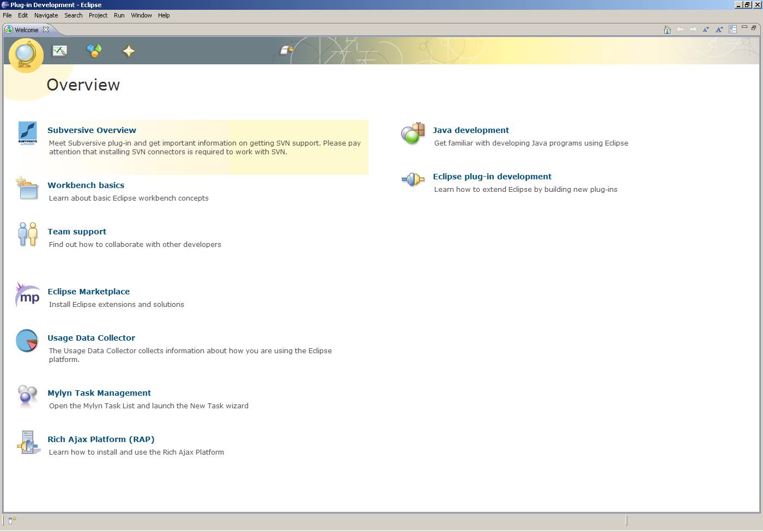Click the Java development icon
Screen dimensions: 763x532
coord(413,134)
